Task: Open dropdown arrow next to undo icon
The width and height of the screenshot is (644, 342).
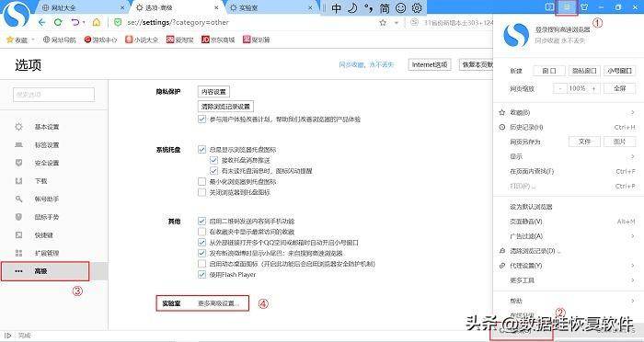Action: coord(85,23)
